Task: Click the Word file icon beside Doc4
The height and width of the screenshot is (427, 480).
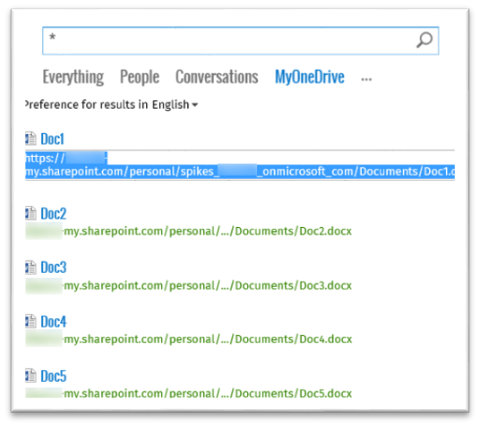Action: point(31,321)
